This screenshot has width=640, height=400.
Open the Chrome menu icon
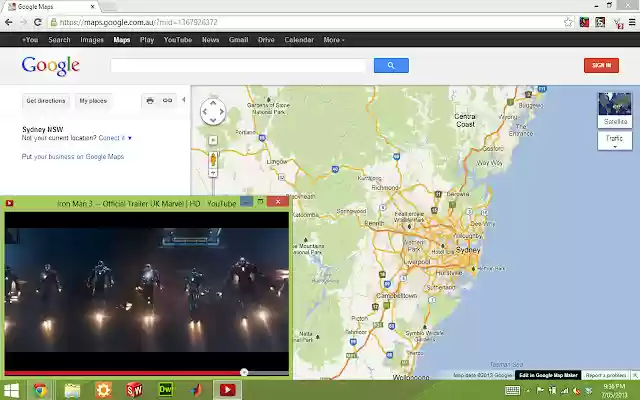[632, 22]
